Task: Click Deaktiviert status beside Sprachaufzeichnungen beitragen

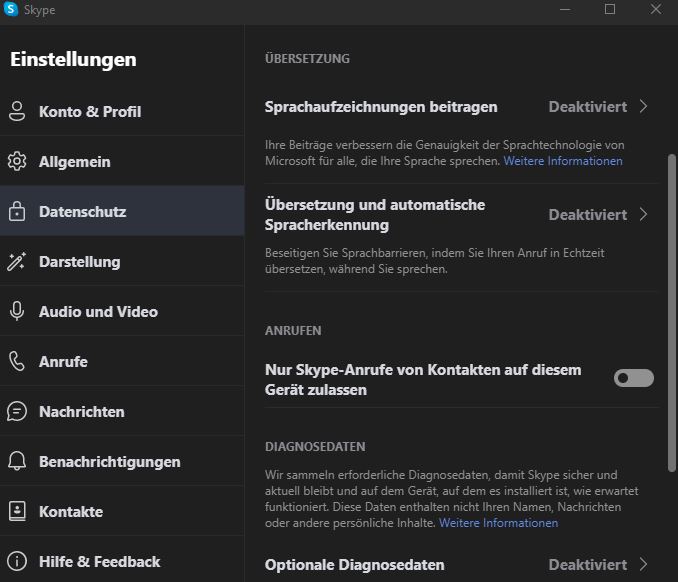Action: 588,107
